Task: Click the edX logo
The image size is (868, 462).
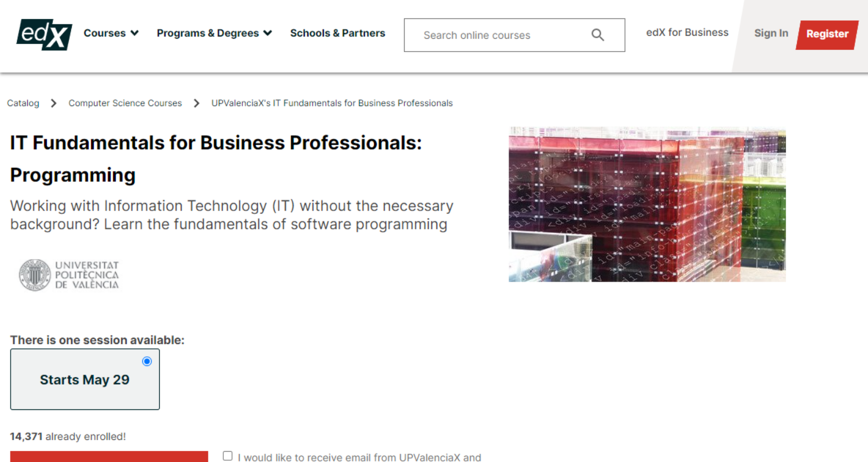Action: [44, 34]
